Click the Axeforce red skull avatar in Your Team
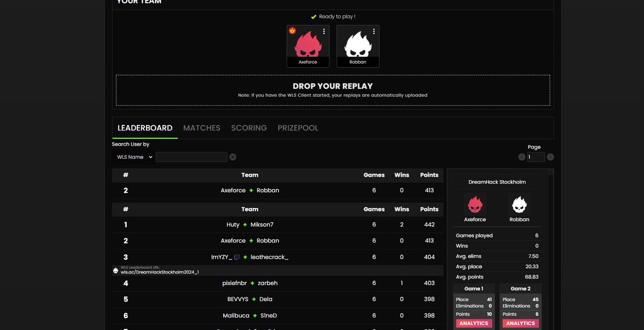This screenshot has width=644, height=330. [308, 44]
